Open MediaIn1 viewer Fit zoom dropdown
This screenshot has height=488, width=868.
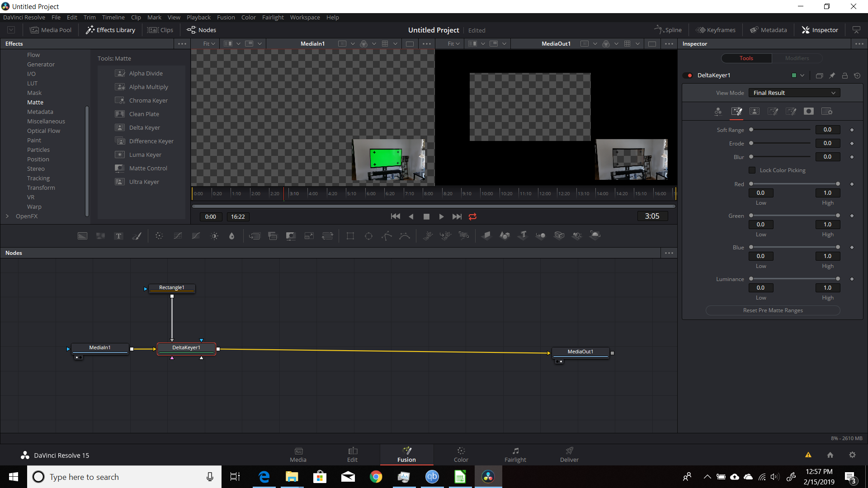pos(209,44)
